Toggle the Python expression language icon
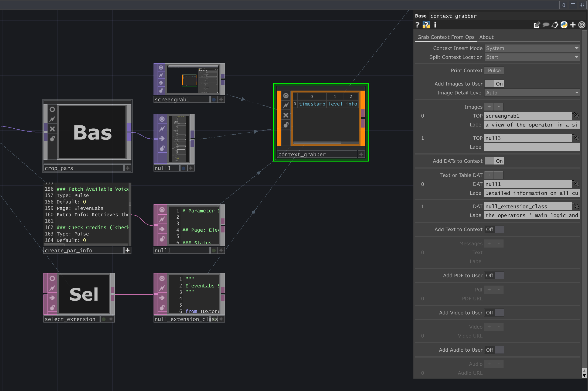588x391 pixels. [x=564, y=25]
